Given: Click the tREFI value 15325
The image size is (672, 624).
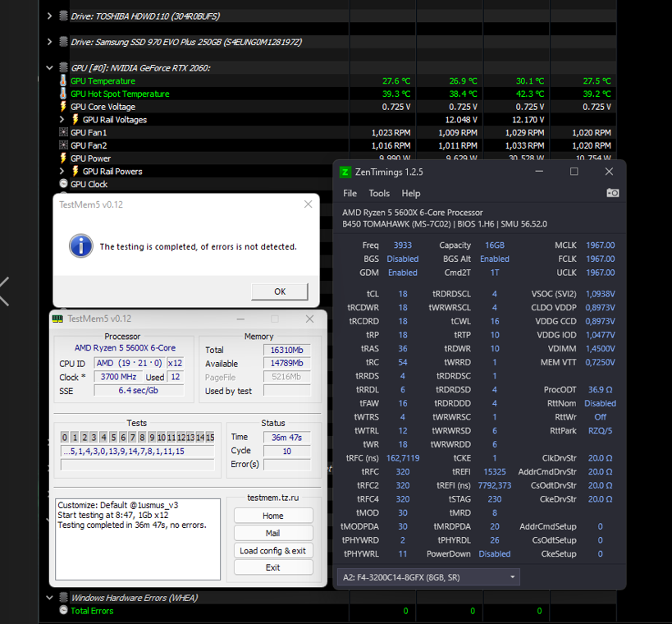Looking at the screenshot, I should pyautogui.click(x=495, y=472).
